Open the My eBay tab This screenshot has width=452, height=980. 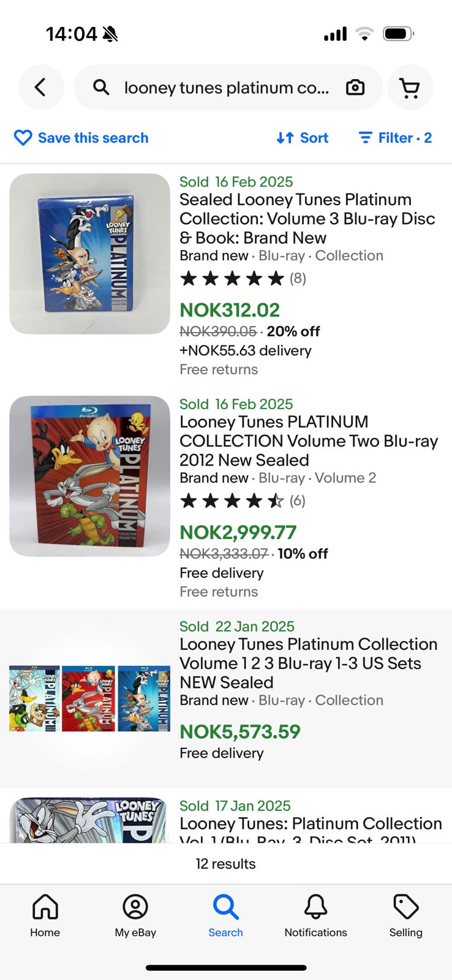(135, 915)
